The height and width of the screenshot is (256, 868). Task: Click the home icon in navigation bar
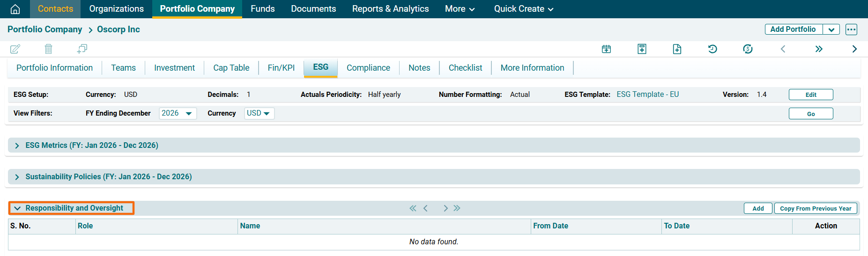tap(15, 9)
